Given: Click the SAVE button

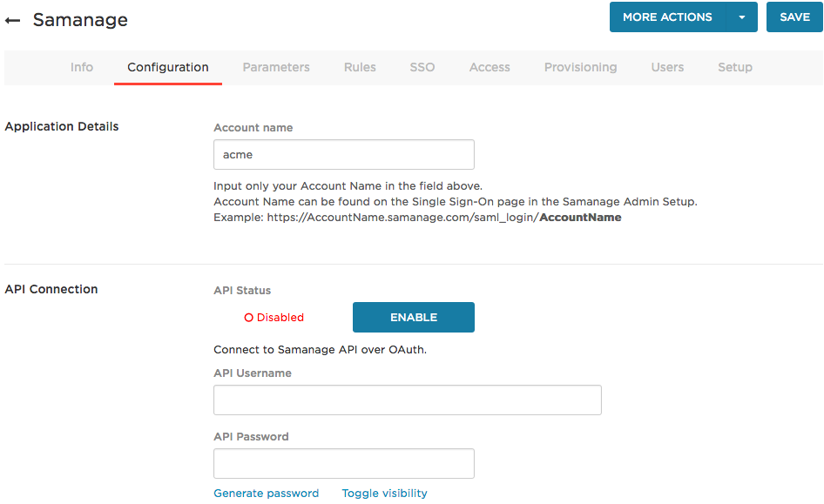Looking at the screenshot, I should point(794,17).
